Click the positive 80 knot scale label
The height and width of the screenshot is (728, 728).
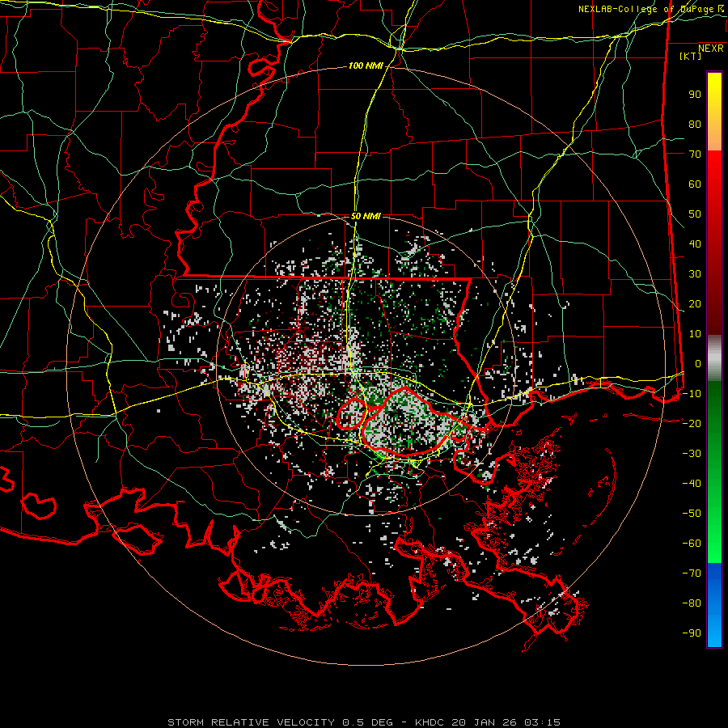pos(695,124)
